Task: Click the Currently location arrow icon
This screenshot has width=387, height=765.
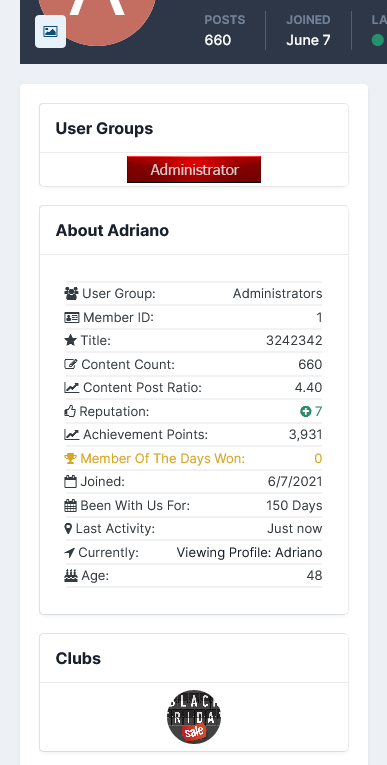Action: [x=70, y=553]
